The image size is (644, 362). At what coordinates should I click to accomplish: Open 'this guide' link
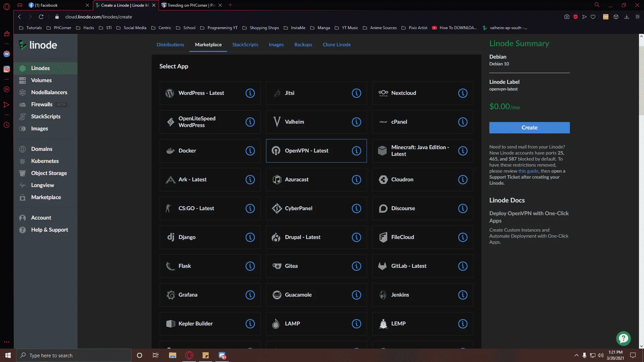[x=528, y=171]
